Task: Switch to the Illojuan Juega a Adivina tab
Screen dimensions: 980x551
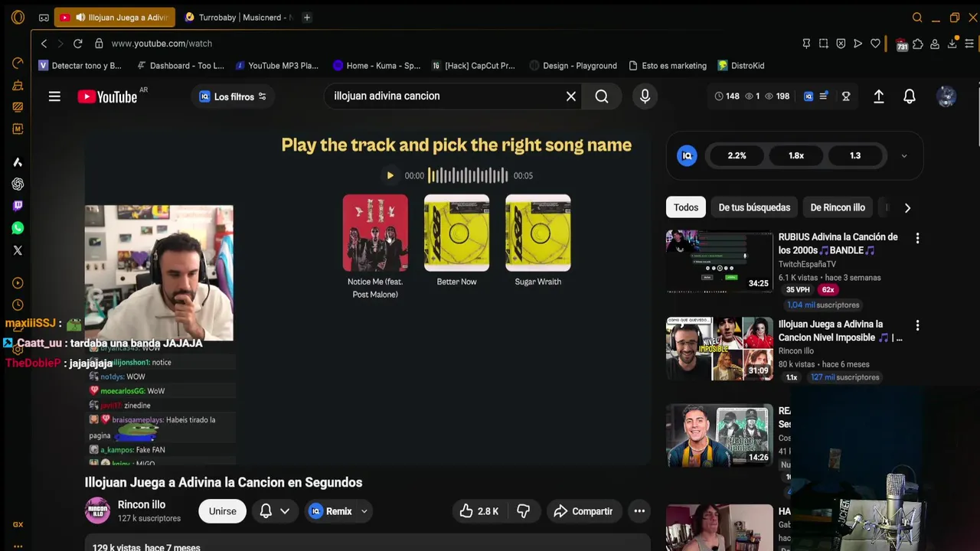Action: [114, 17]
